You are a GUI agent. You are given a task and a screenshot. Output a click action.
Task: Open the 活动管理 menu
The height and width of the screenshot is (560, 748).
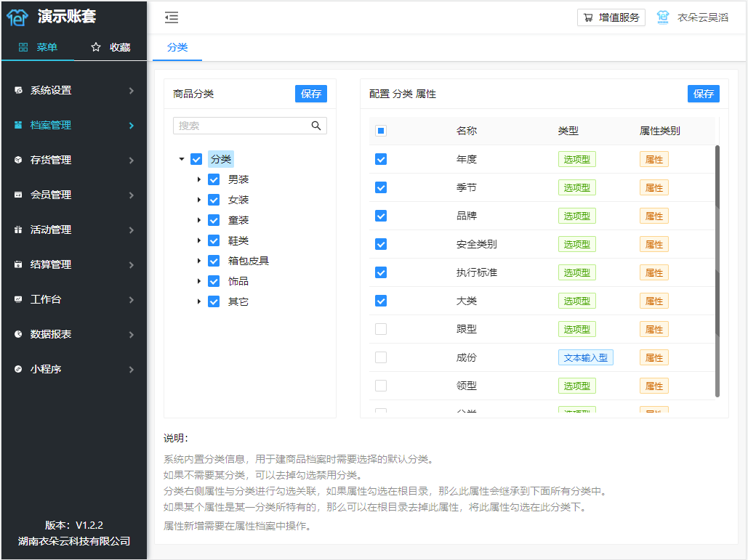[74, 230]
